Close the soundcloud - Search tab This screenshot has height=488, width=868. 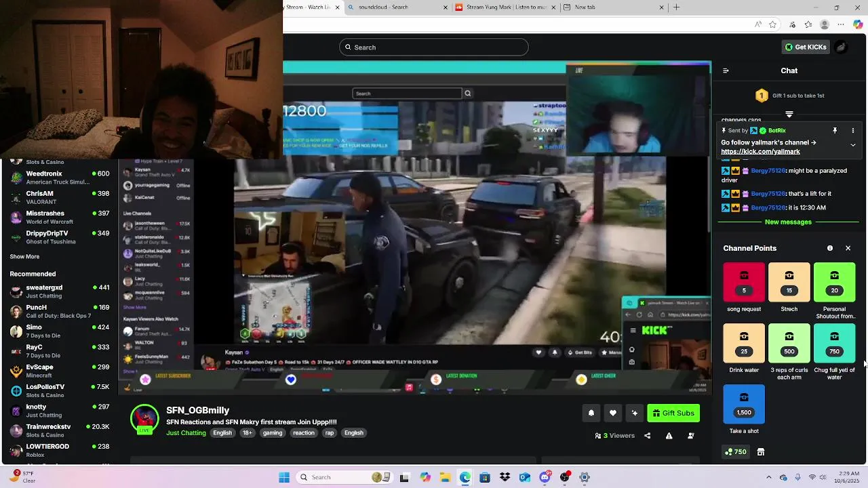pyautogui.click(x=446, y=7)
